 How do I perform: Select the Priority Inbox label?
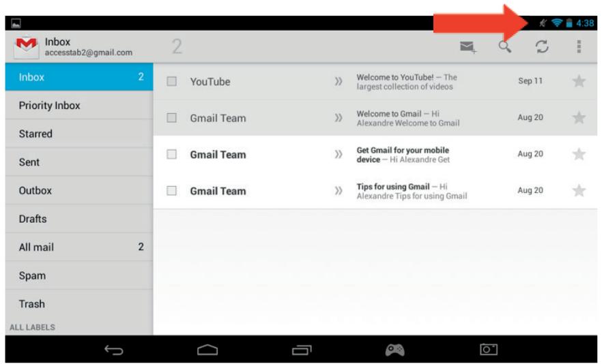pos(79,106)
